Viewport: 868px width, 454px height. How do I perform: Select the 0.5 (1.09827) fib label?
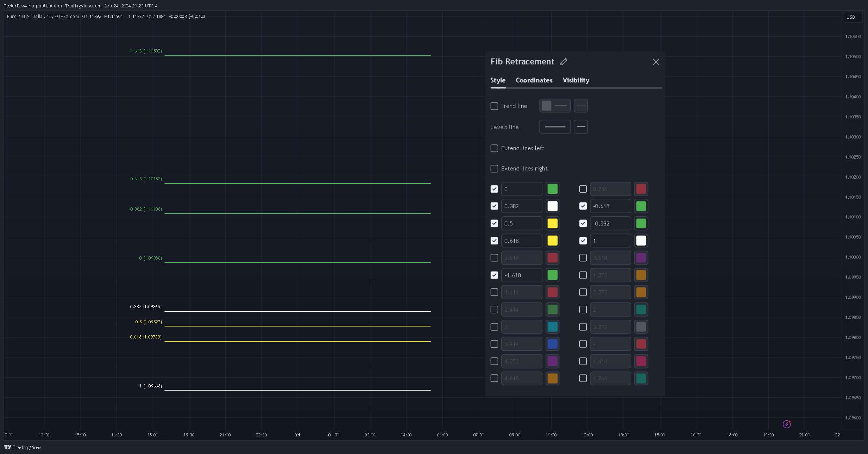point(148,322)
